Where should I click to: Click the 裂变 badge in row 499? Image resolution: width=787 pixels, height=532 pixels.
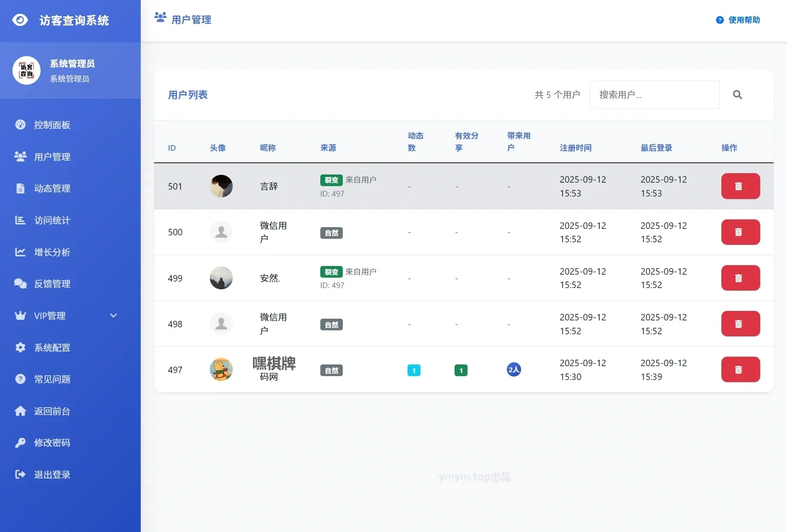pos(331,272)
